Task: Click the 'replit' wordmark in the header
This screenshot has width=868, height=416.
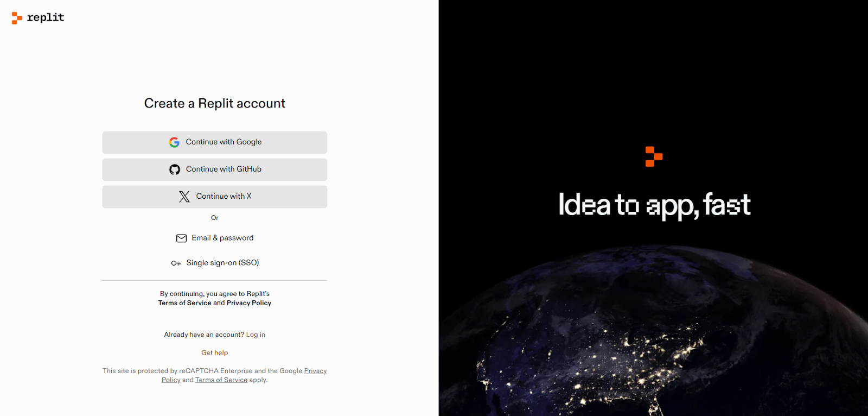Action: pyautogui.click(x=46, y=17)
